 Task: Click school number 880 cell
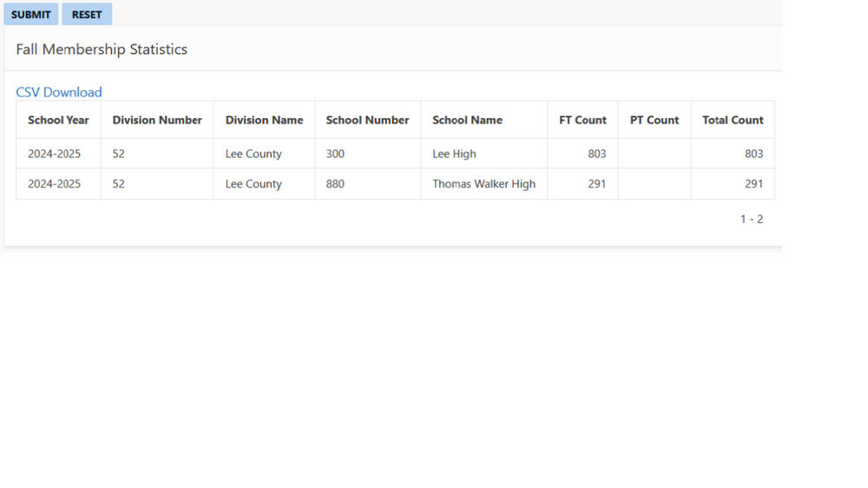(x=367, y=184)
